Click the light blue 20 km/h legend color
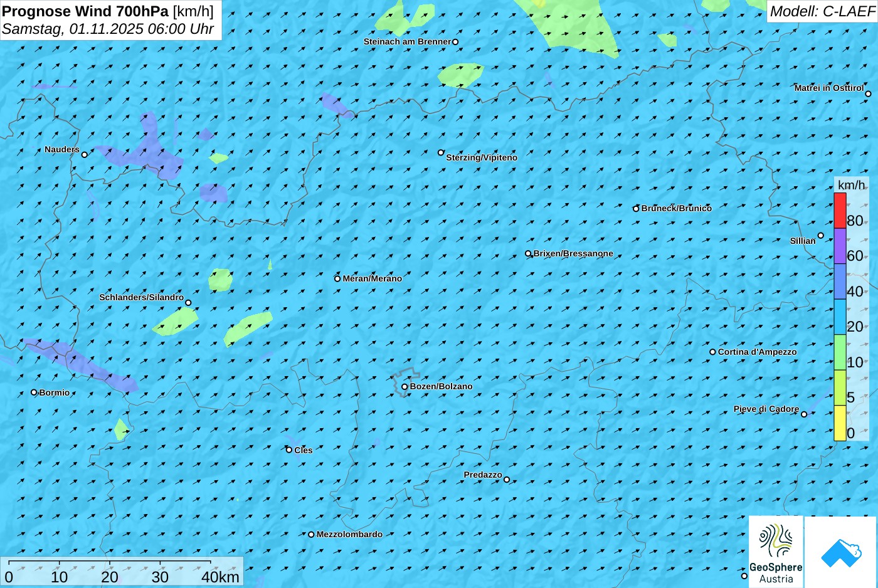878x588 pixels. 840,317
